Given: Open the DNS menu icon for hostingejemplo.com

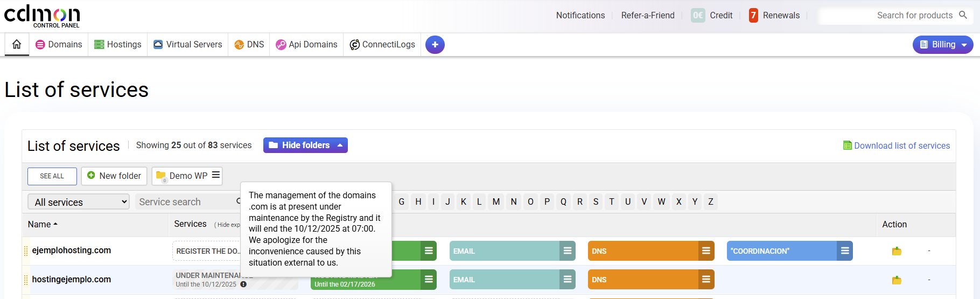Looking at the screenshot, I should [706, 280].
